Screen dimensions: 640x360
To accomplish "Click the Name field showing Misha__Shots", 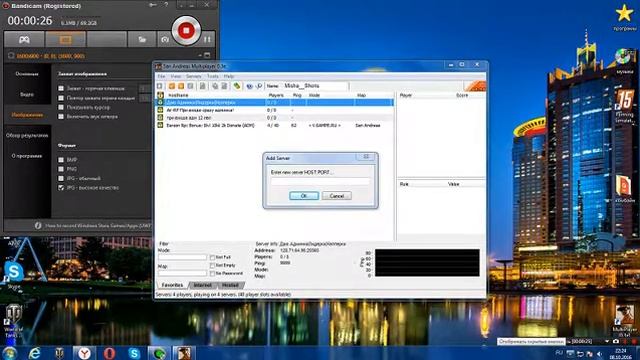I will click(x=315, y=86).
